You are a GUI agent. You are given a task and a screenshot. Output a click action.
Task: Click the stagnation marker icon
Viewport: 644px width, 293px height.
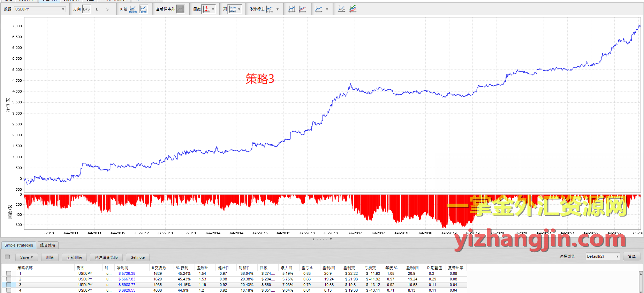pyautogui.click(x=270, y=9)
